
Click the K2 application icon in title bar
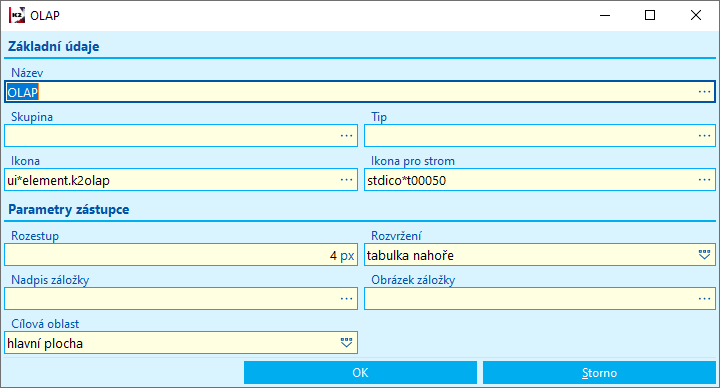coord(17,15)
